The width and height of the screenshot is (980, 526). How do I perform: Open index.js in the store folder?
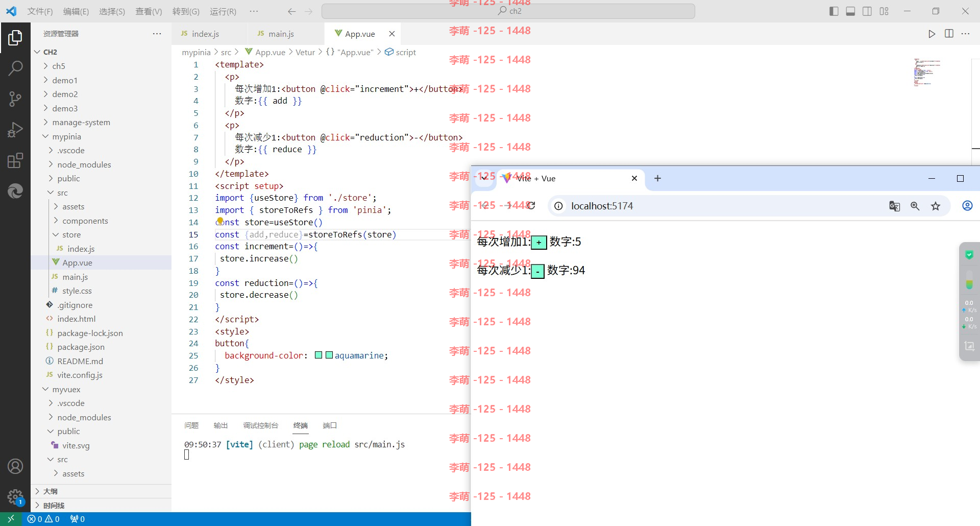(x=81, y=249)
